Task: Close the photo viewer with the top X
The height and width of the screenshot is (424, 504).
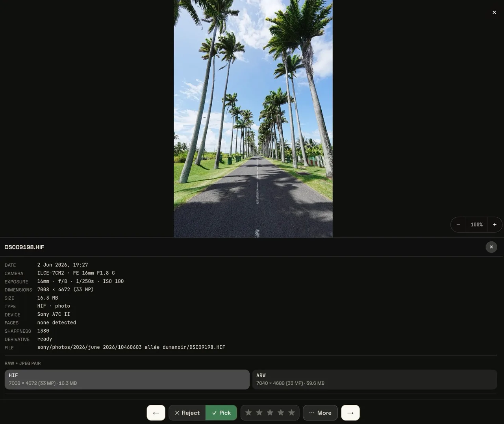Action: coord(494,12)
